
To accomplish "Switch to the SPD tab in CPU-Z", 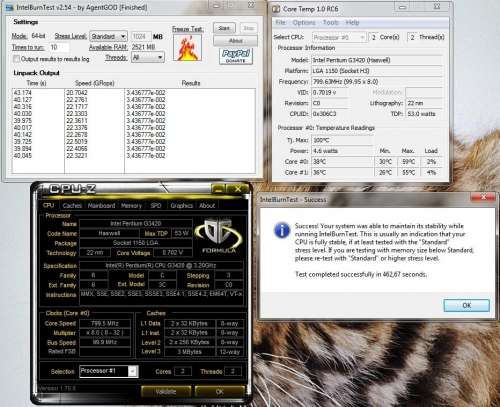I will [156, 206].
